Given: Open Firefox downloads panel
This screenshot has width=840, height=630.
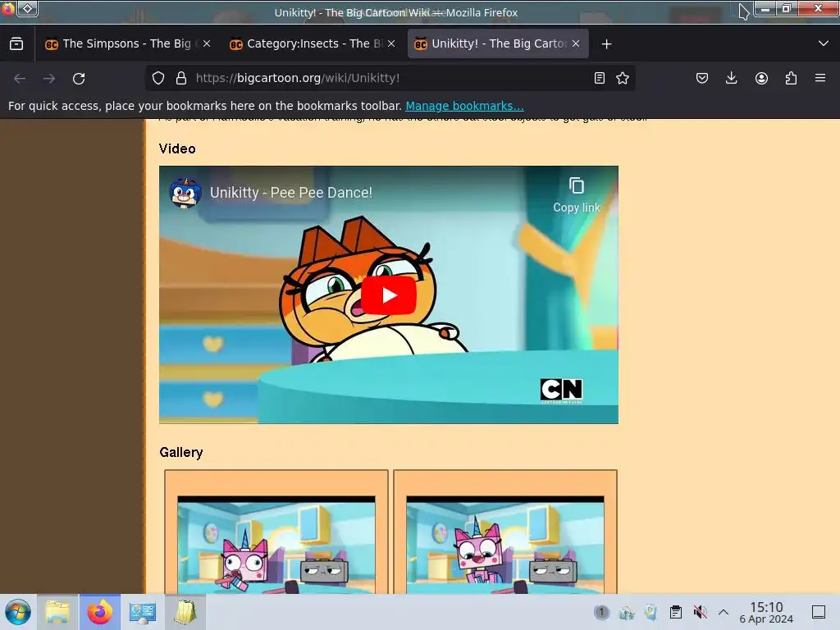Looking at the screenshot, I should coord(731,78).
